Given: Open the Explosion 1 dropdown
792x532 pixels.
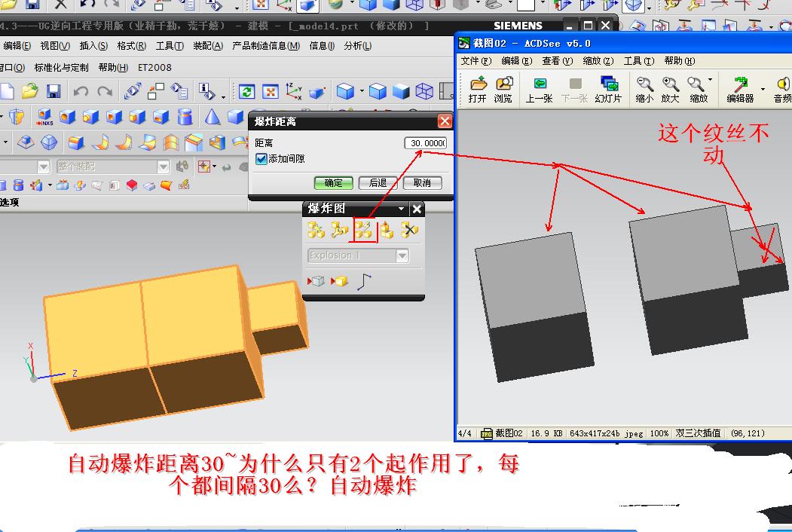Looking at the screenshot, I should [x=402, y=255].
